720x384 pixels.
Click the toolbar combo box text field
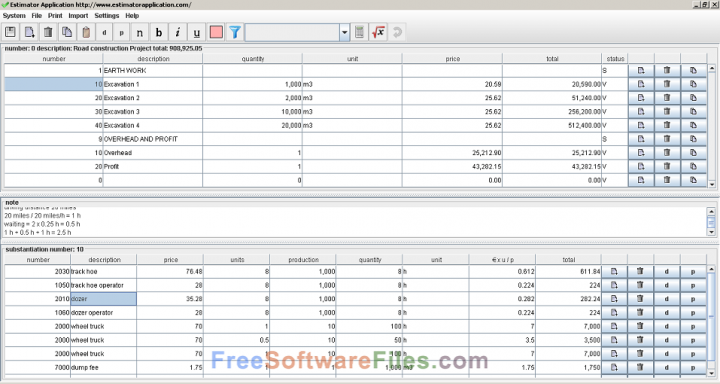click(292, 33)
